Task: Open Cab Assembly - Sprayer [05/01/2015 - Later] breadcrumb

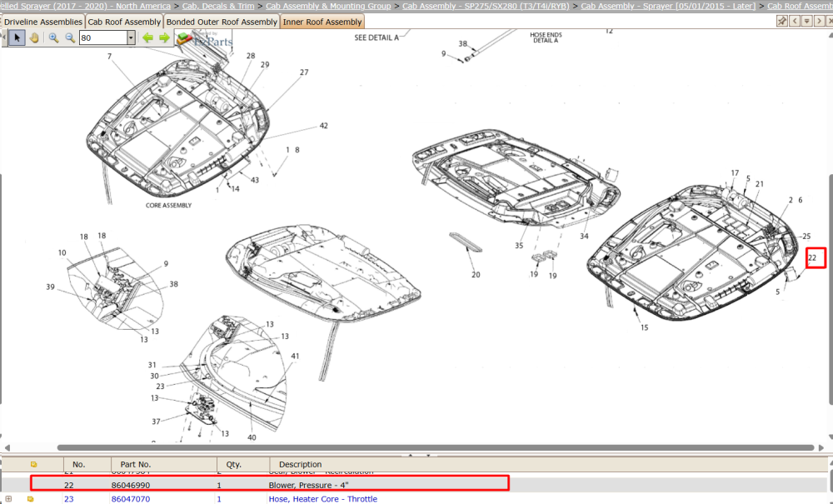Action: [668, 6]
